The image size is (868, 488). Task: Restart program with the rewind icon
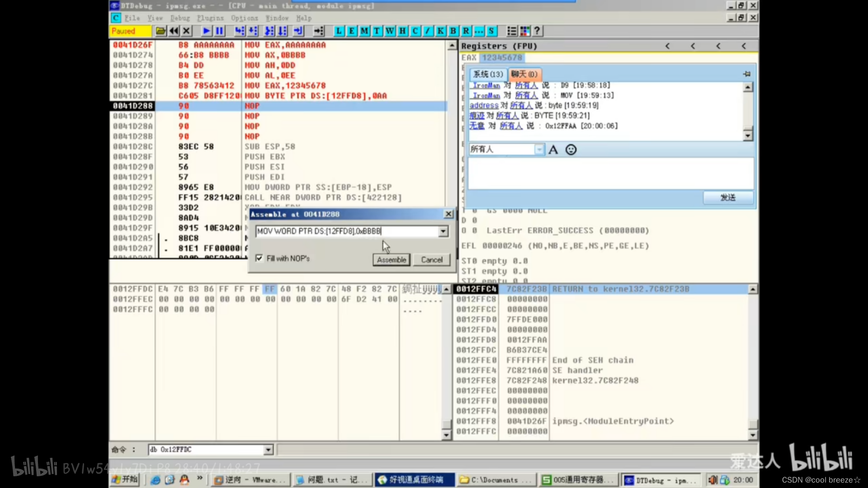(x=174, y=31)
